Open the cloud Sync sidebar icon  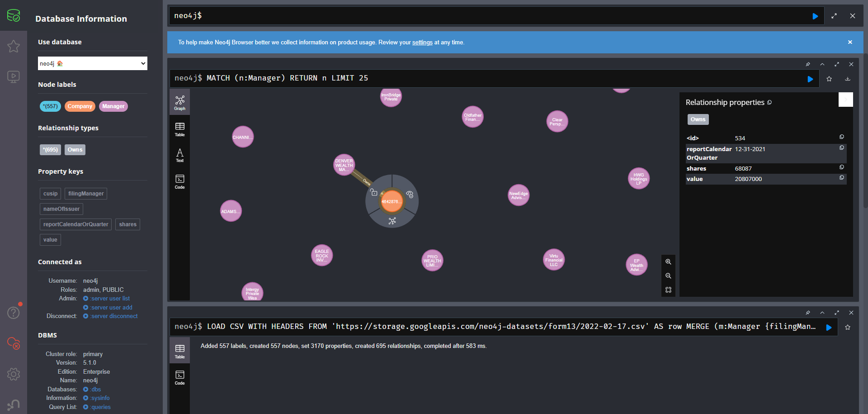point(14,343)
